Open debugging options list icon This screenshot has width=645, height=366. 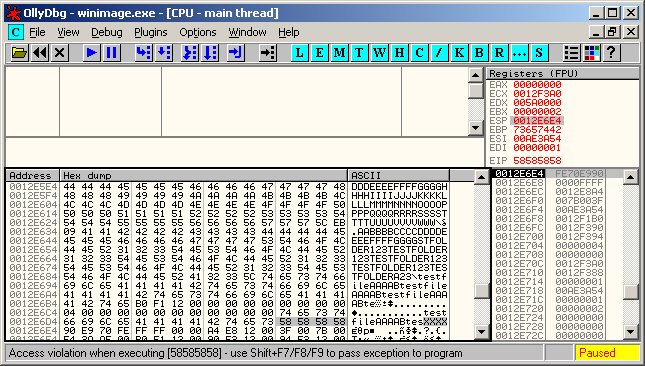[571, 53]
